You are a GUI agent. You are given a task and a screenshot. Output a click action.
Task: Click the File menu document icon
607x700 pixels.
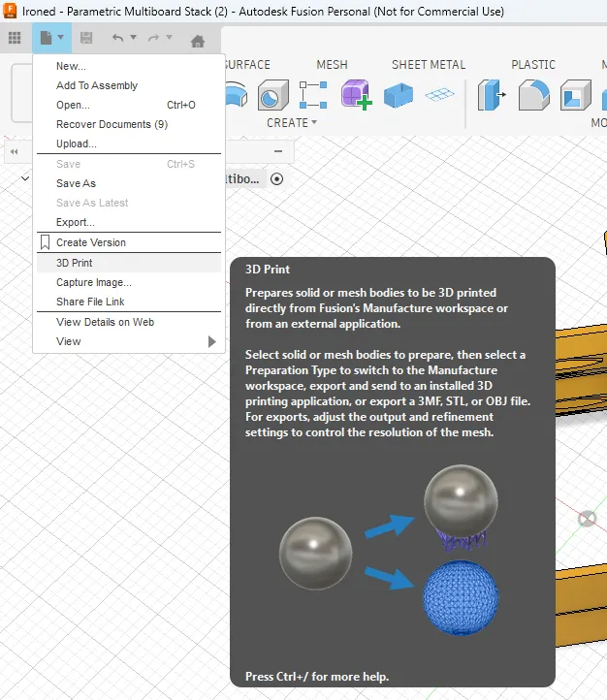click(x=46, y=38)
